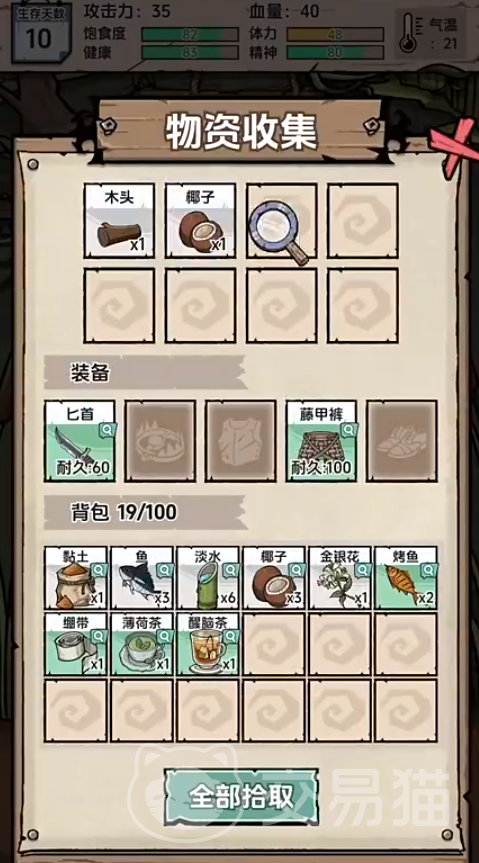Select the 鱼 fish stack in backpack
This screenshot has height=863, width=479.
[x=142, y=577]
